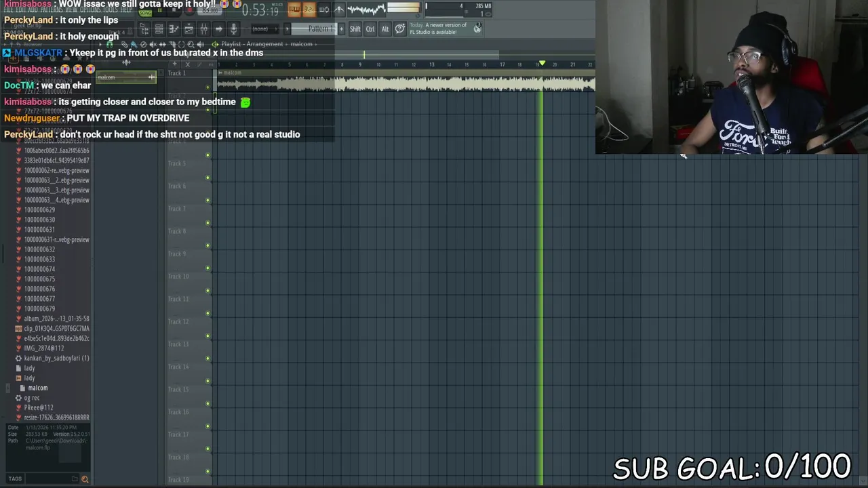Screen dimensions: 868x488
Task: Select browser file 1000000629
Action: click(39, 209)
